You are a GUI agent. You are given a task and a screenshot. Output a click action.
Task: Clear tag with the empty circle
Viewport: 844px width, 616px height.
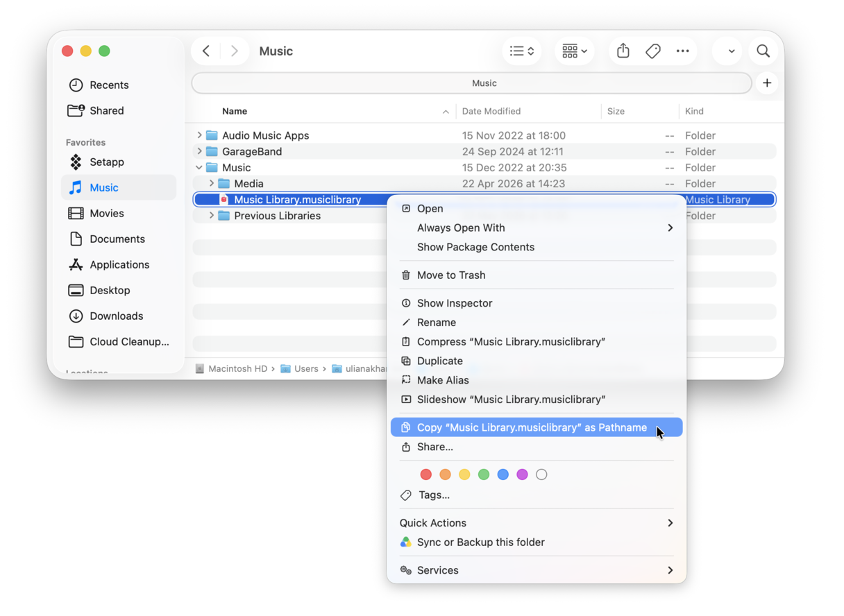[x=541, y=474]
